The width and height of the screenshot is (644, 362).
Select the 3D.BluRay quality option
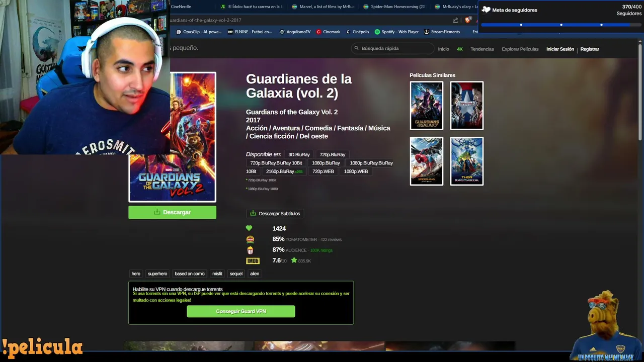(x=299, y=154)
